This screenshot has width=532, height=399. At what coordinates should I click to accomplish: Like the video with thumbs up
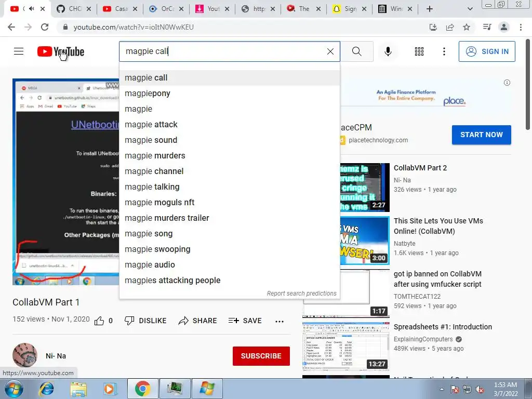pyautogui.click(x=99, y=321)
